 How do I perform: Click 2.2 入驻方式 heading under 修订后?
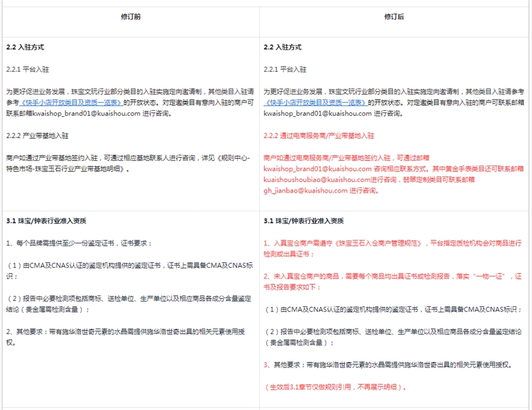tap(283, 48)
